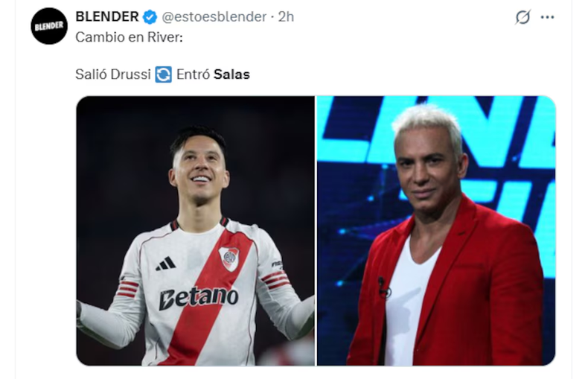Click the bold word Salas
The height and width of the screenshot is (379, 588).
click(x=231, y=74)
